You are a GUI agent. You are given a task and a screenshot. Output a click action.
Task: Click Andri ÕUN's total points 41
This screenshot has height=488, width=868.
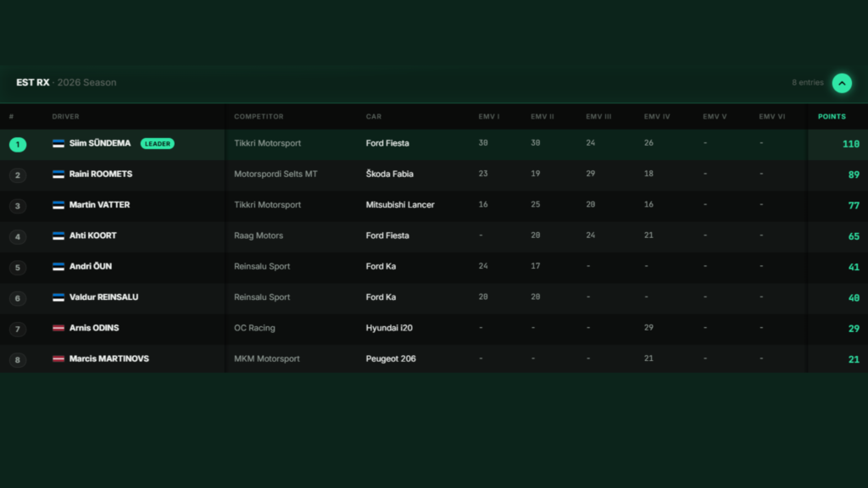tap(854, 267)
